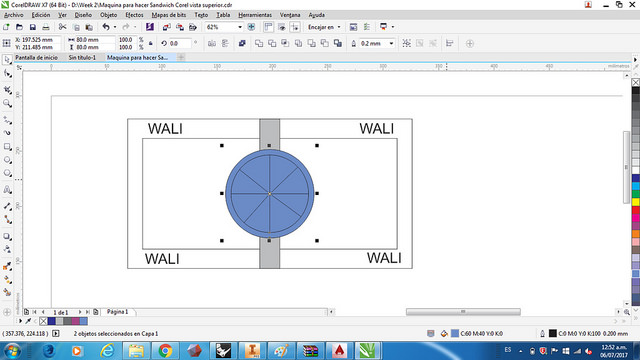Select the Drop Shadow tool

click(7, 236)
